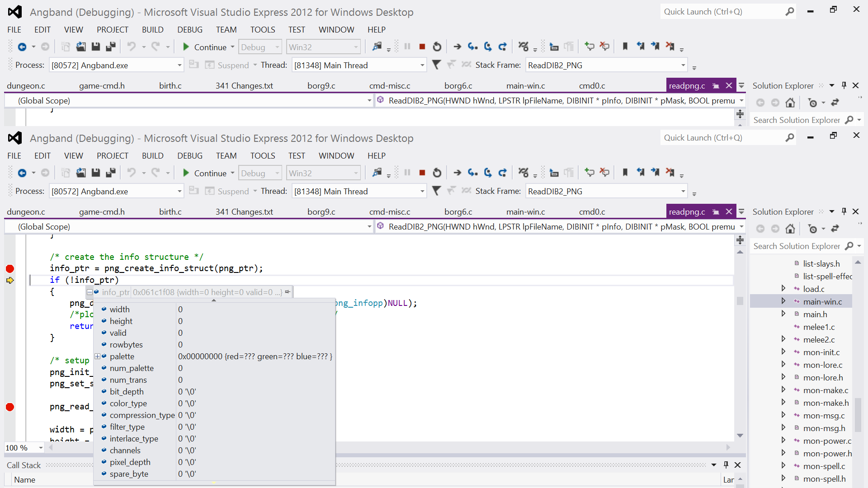Screen dimensions: 868x488
Task: Switch to 341 Changes.txt tab in front window
Action: click(x=244, y=211)
